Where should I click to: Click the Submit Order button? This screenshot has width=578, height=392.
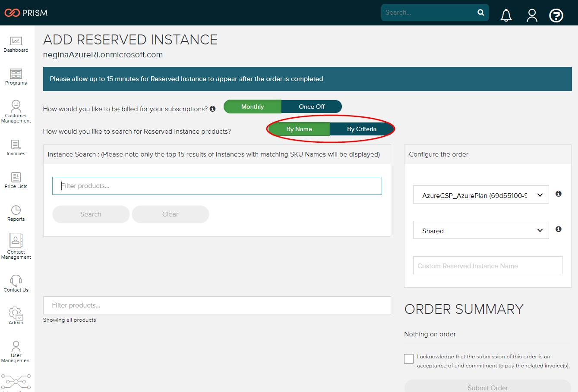click(487, 387)
